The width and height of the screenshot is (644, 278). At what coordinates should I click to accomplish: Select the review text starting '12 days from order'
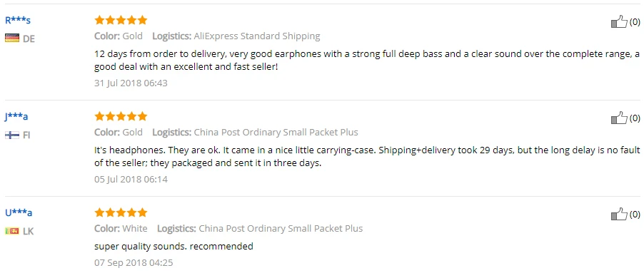pyautogui.click(x=367, y=60)
